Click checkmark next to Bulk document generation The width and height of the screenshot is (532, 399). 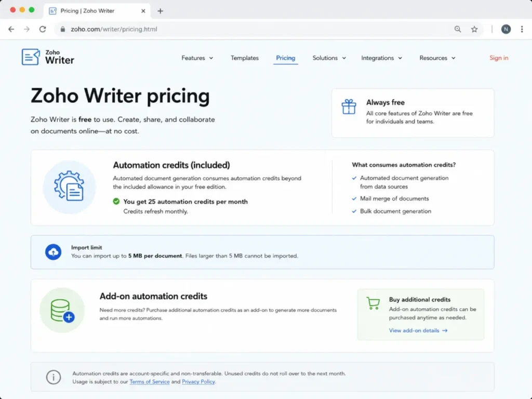354,211
